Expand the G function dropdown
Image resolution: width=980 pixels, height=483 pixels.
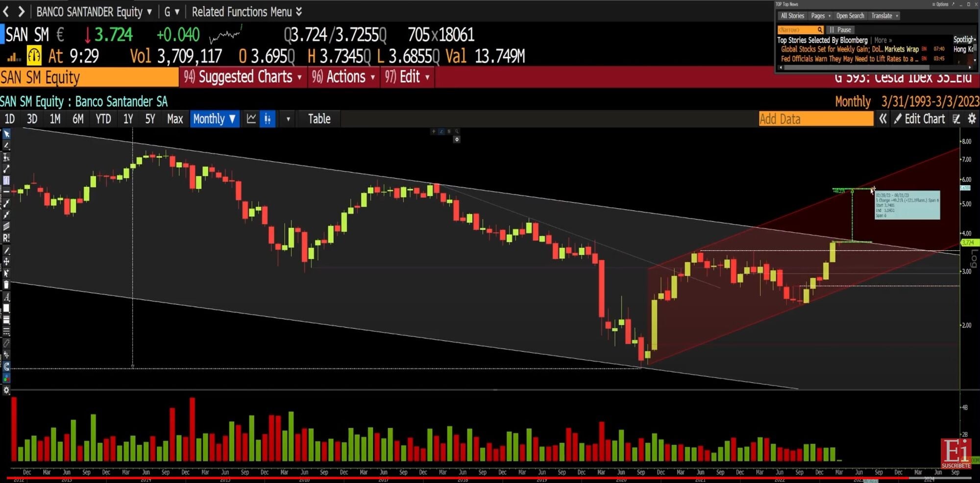click(171, 12)
